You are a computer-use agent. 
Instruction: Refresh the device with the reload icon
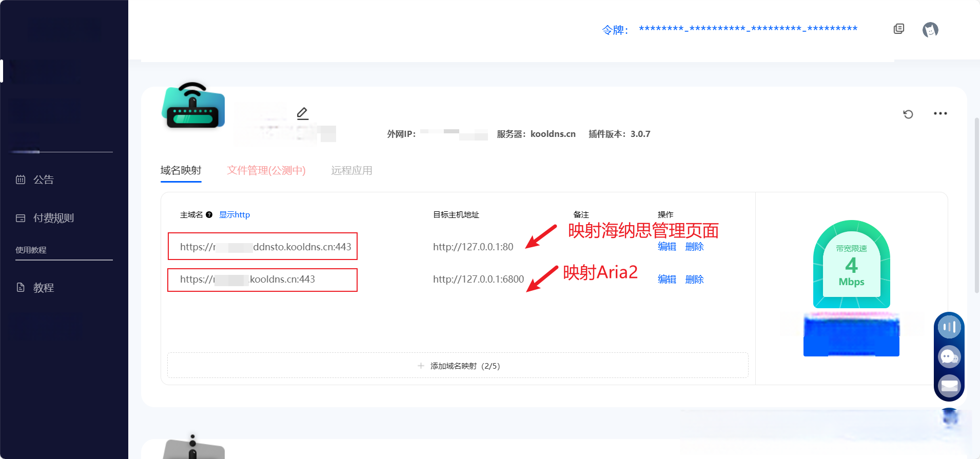[x=908, y=114]
